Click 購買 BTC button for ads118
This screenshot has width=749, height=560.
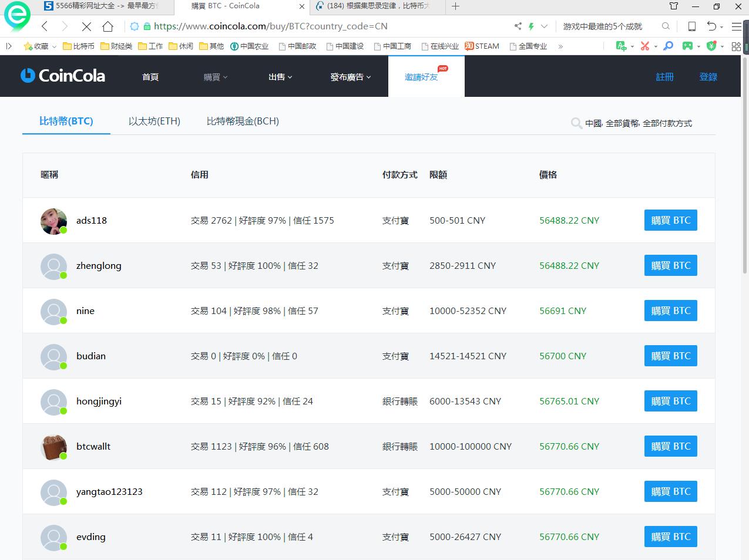(x=670, y=220)
